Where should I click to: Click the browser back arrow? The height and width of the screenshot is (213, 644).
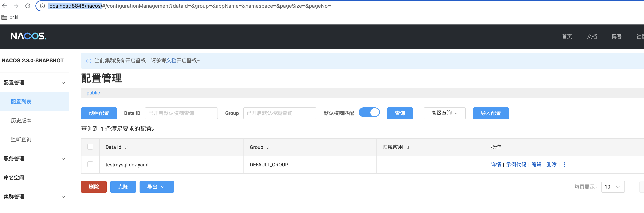click(5, 6)
